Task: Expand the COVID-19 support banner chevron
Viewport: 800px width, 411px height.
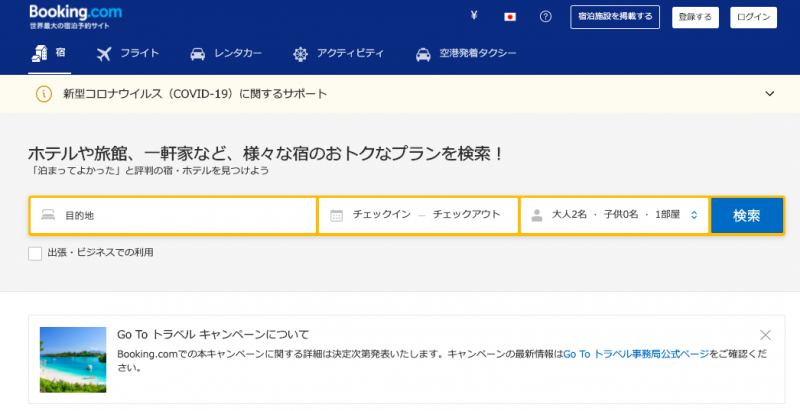Action: (769, 94)
